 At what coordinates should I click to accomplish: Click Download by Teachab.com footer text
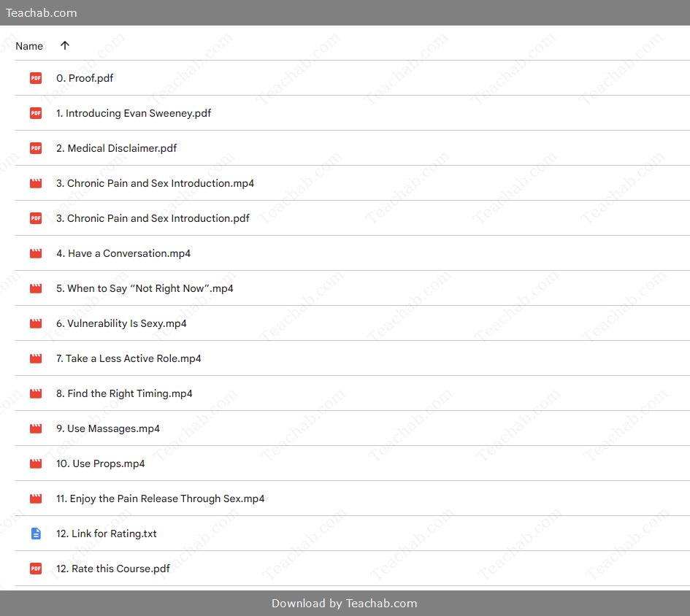coord(344,604)
